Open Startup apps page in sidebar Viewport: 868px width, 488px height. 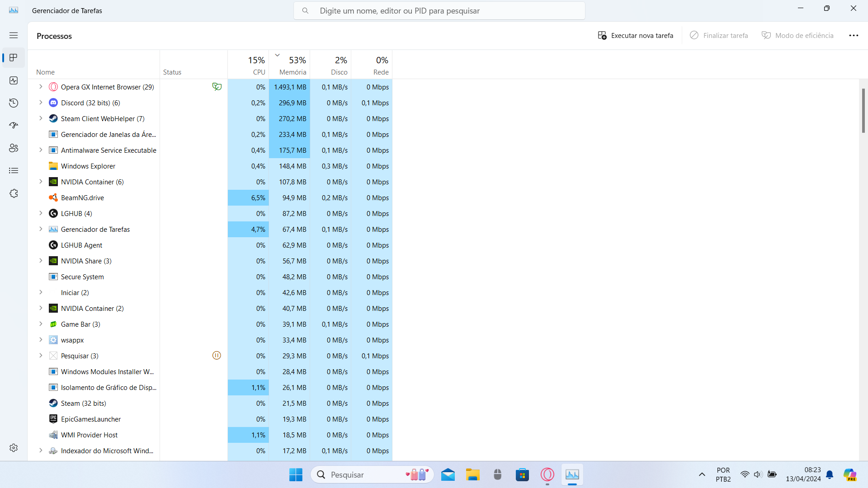click(14, 126)
